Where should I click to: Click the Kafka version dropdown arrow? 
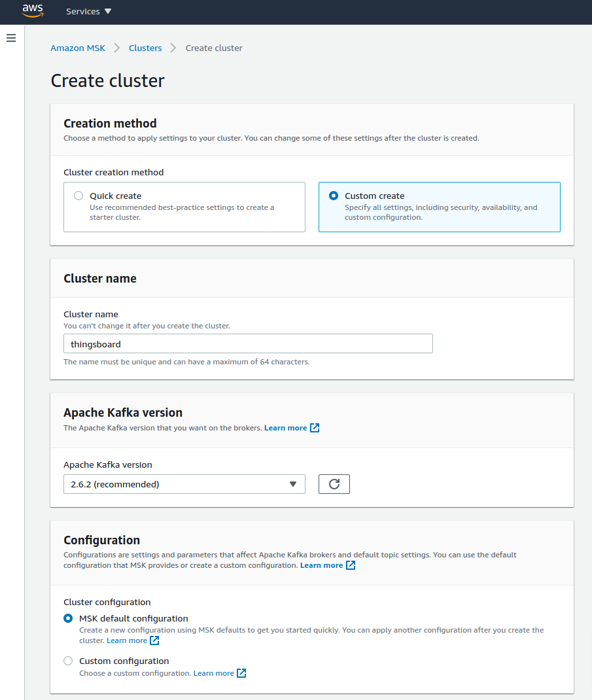pyautogui.click(x=293, y=484)
